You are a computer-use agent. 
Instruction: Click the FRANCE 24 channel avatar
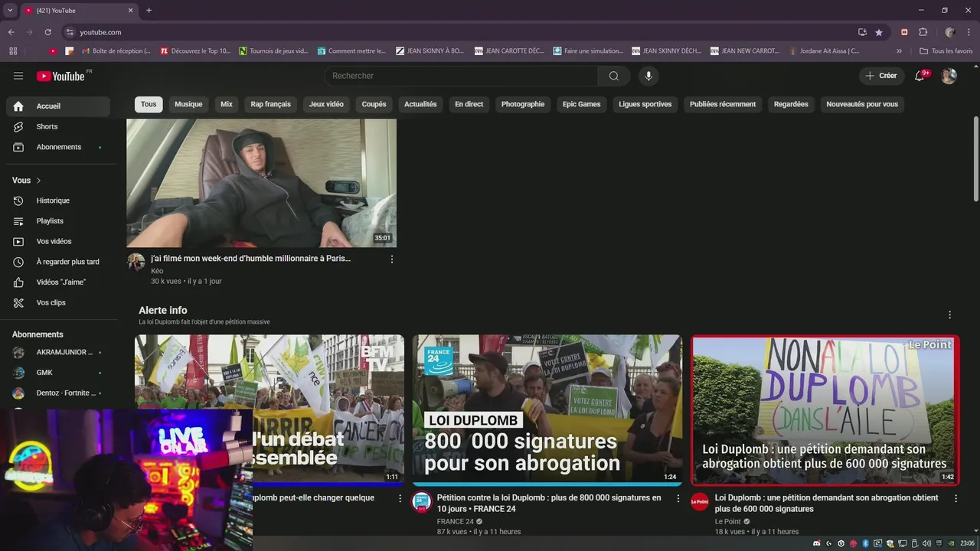click(x=422, y=502)
